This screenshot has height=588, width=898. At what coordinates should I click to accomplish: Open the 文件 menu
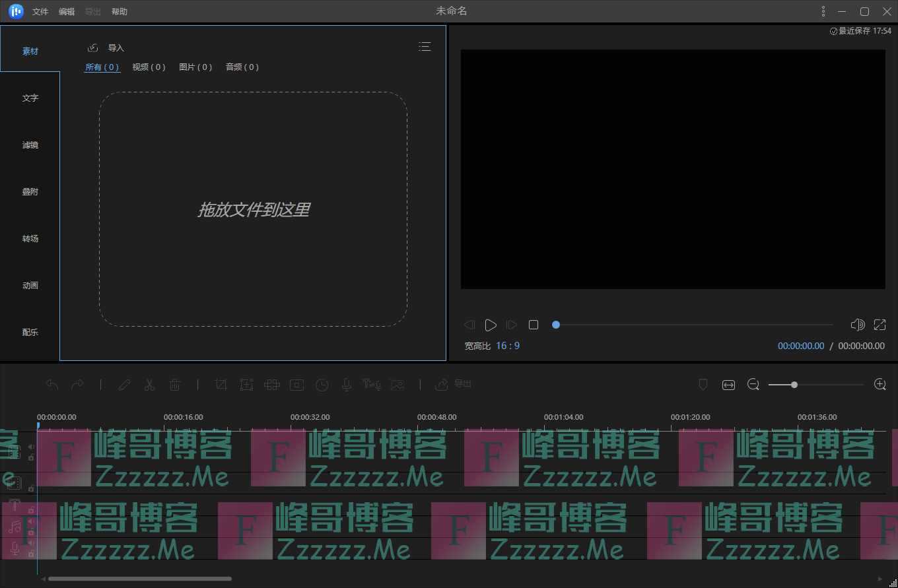coord(40,12)
